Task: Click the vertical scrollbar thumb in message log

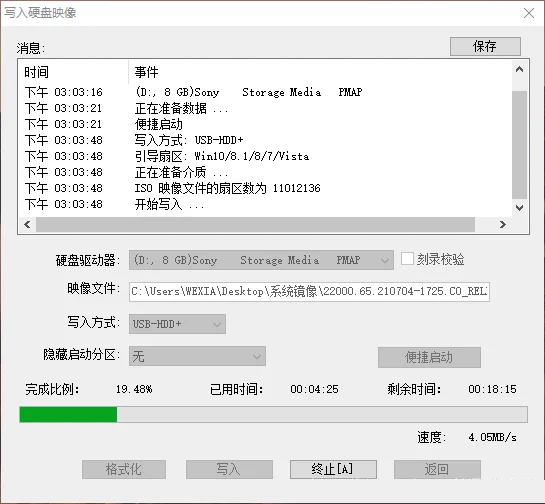Action: click(x=519, y=145)
